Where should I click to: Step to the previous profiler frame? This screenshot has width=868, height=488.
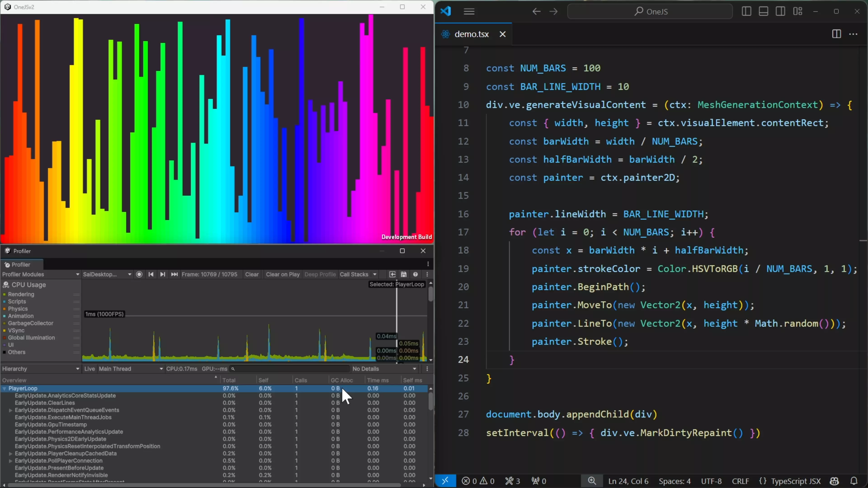click(x=151, y=274)
